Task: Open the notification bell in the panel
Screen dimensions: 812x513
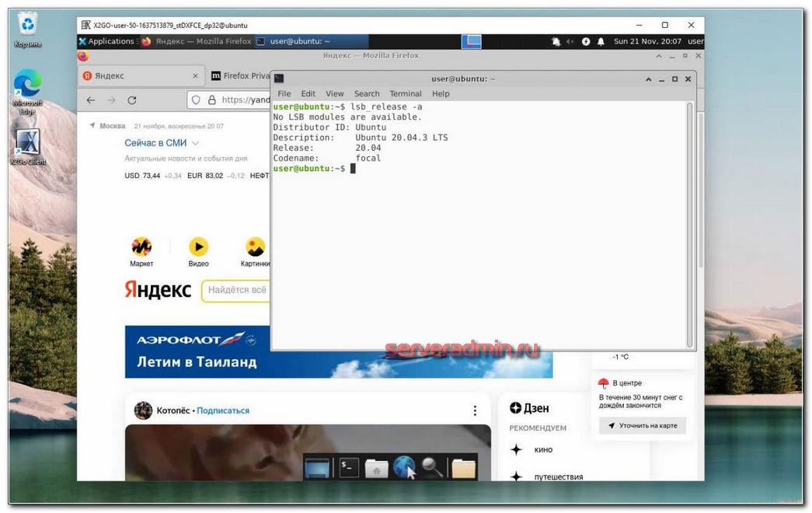Action: (x=556, y=41)
